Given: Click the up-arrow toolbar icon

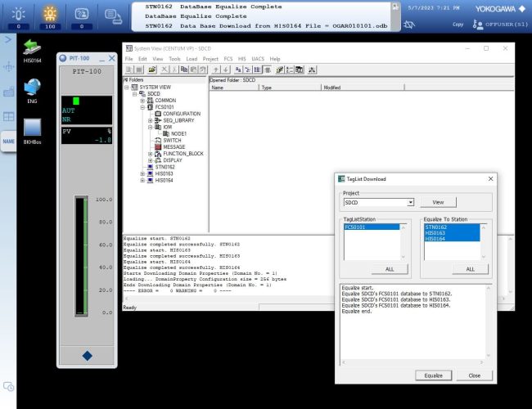Looking at the screenshot, I should pyautogui.click(x=216, y=70).
